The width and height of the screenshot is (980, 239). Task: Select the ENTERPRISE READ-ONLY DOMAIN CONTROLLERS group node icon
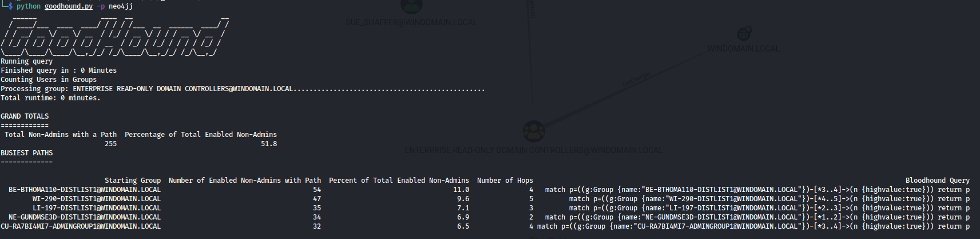point(534,131)
